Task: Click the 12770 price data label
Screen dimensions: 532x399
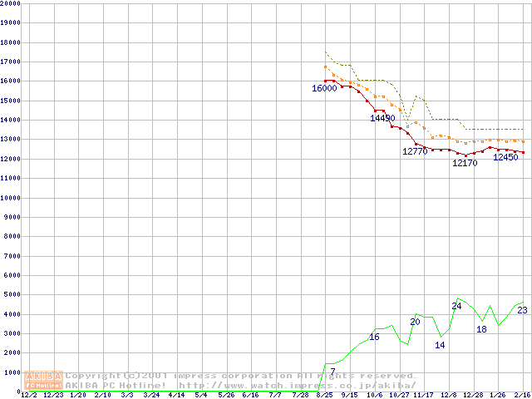Action: click(x=415, y=151)
